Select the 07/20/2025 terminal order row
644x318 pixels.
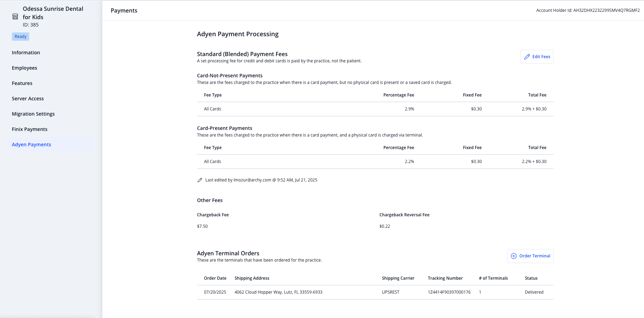375,292
